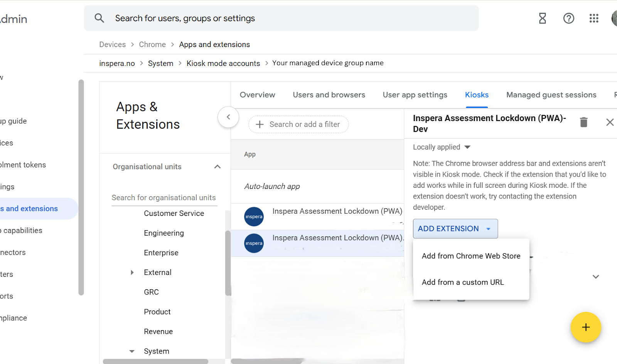Image resolution: width=617 pixels, height=364 pixels.
Task: Click the ADD EXTENSION button
Action: pyautogui.click(x=455, y=229)
